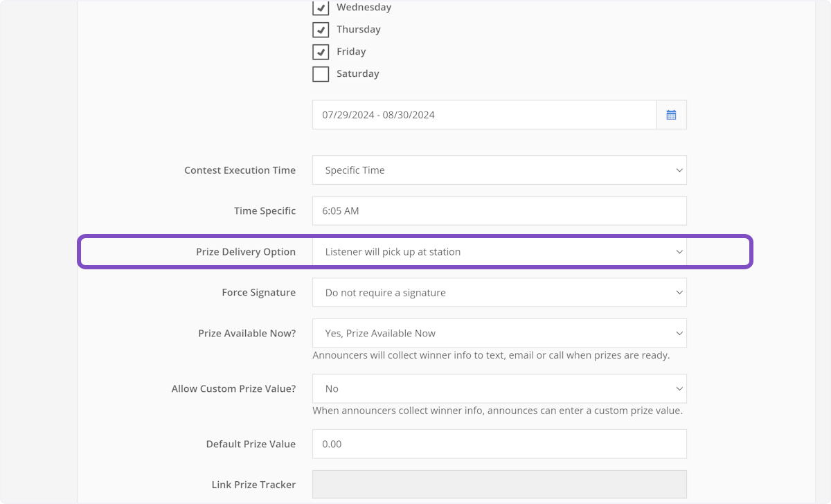Image resolution: width=831 pixels, height=504 pixels.
Task: Click the chevron on Prize Delivery Option
Action: point(679,252)
